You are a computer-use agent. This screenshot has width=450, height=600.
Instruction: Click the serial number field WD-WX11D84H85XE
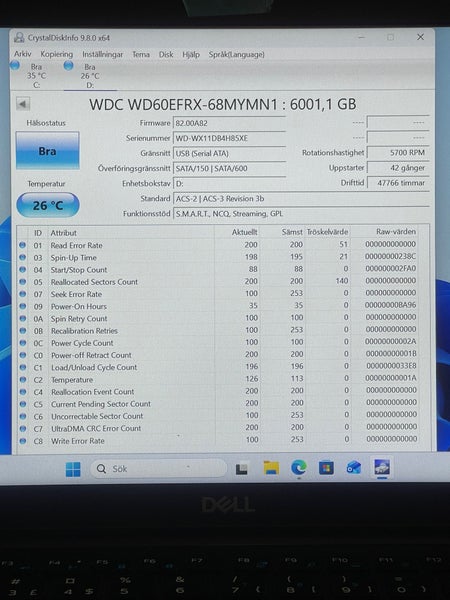[x=229, y=138]
